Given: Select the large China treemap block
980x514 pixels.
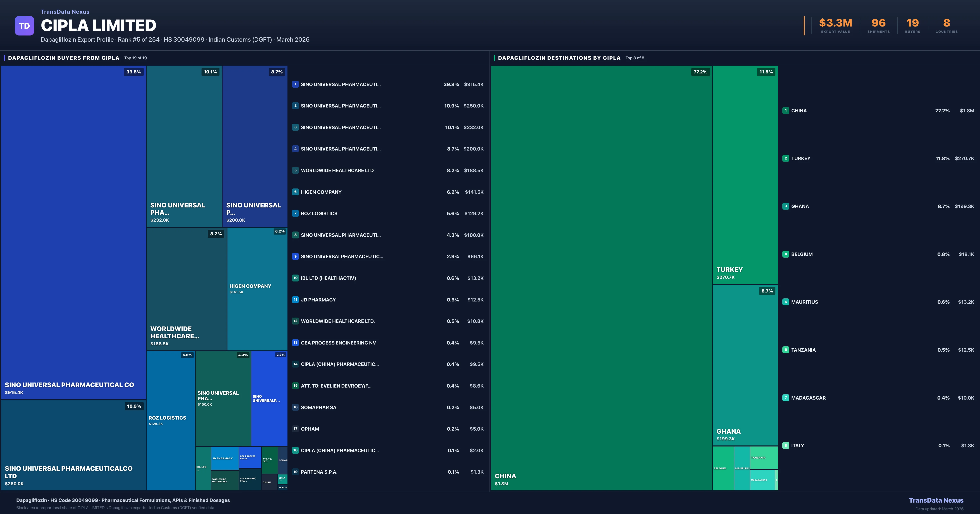Looking at the screenshot, I should pyautogui.click(x=601, y=278).
